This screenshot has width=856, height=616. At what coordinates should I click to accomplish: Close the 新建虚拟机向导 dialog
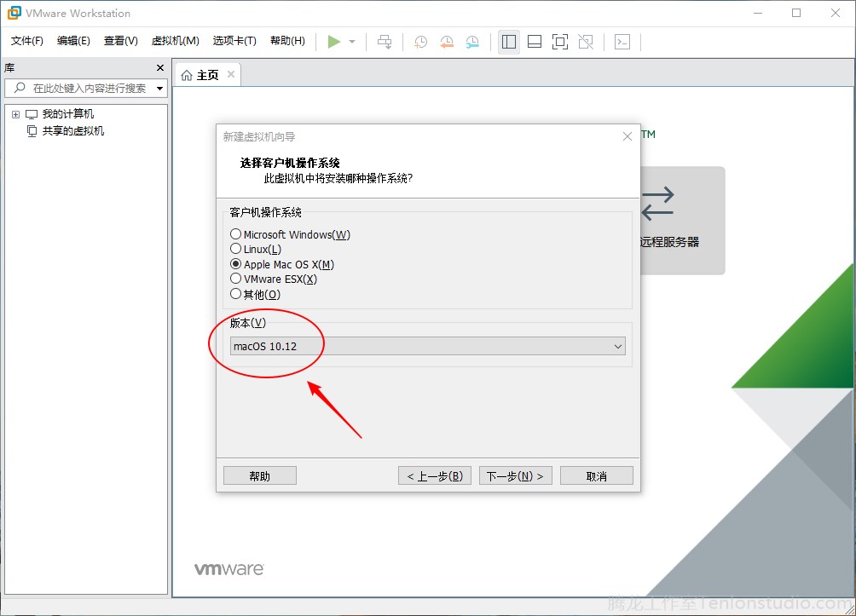point(628,136)
